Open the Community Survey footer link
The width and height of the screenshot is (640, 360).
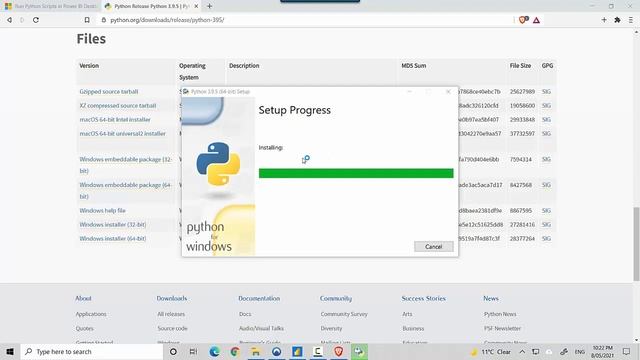click(x=344, y=314)
